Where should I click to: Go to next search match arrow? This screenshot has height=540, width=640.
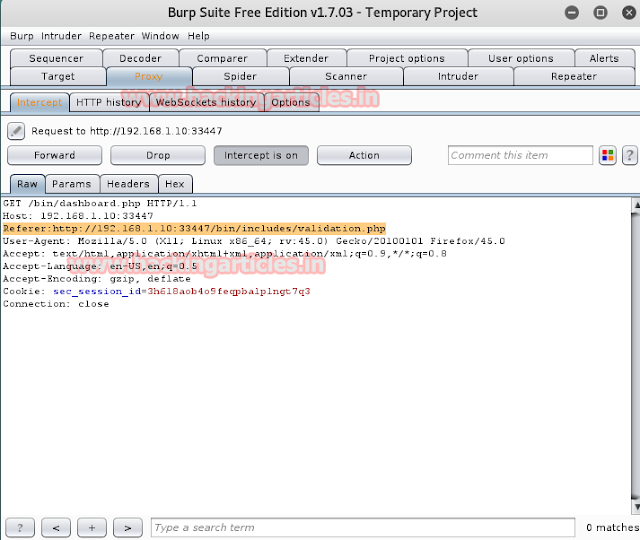click(128, 528)
